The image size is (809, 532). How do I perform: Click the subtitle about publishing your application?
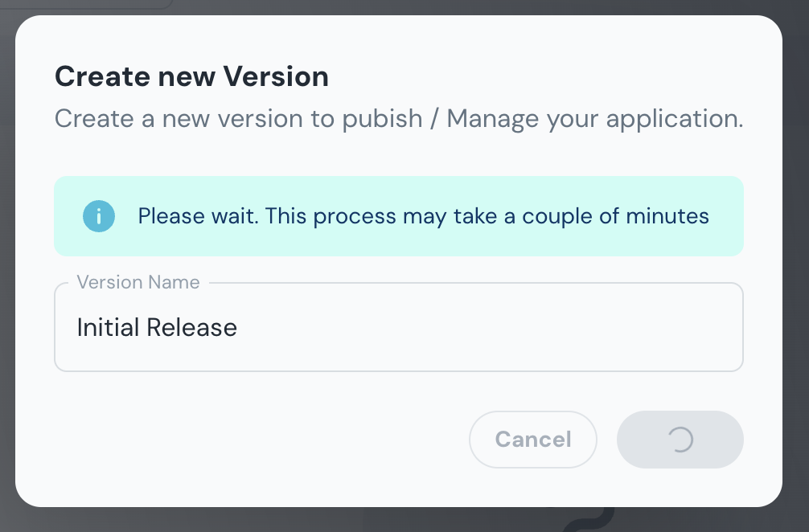pyautogui.click(x=399, y=118)
